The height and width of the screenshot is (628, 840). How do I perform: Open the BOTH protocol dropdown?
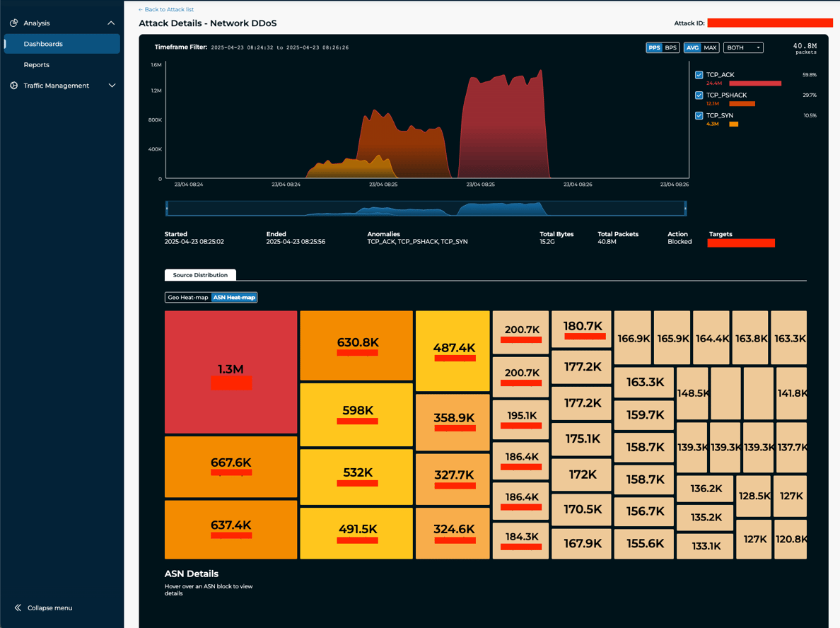745,47
